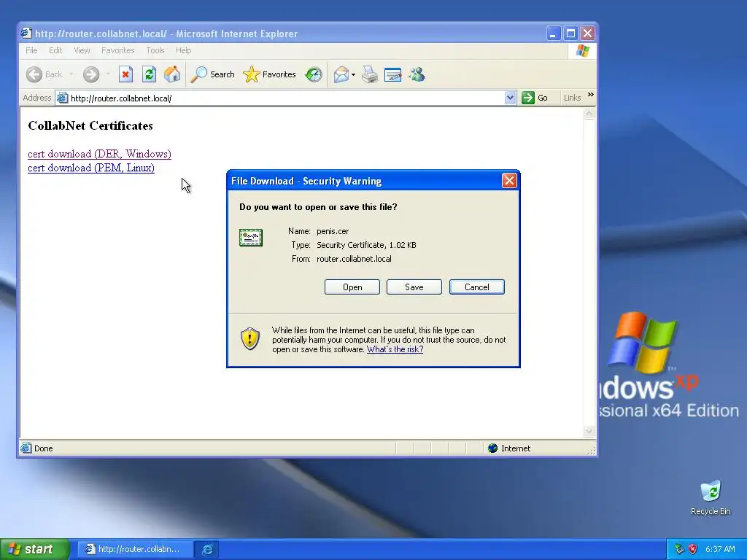Cancel the file download
Image resolution: width=747 pixels, height=560 pixels.
[x=477, y=287]
